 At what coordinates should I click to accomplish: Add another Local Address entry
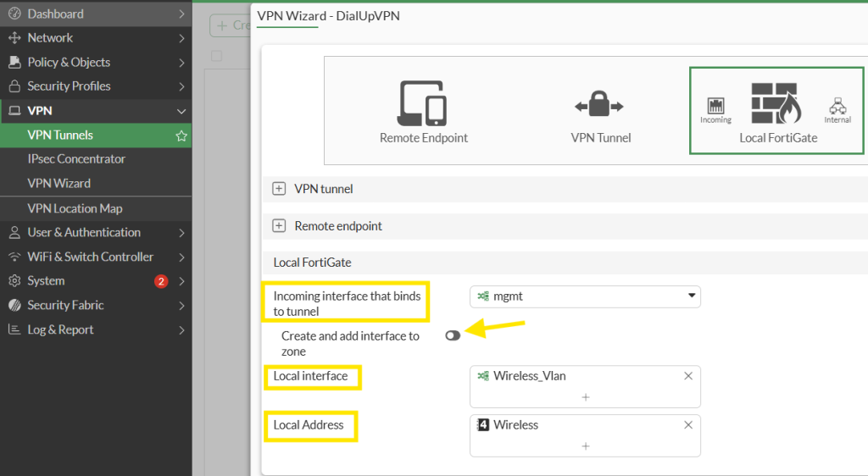point(585,446)
